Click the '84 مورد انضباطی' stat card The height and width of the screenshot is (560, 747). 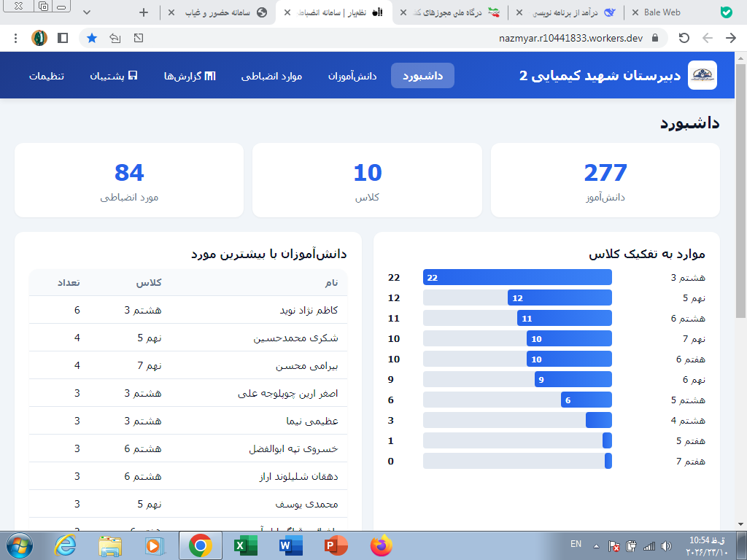coord(129,180)
